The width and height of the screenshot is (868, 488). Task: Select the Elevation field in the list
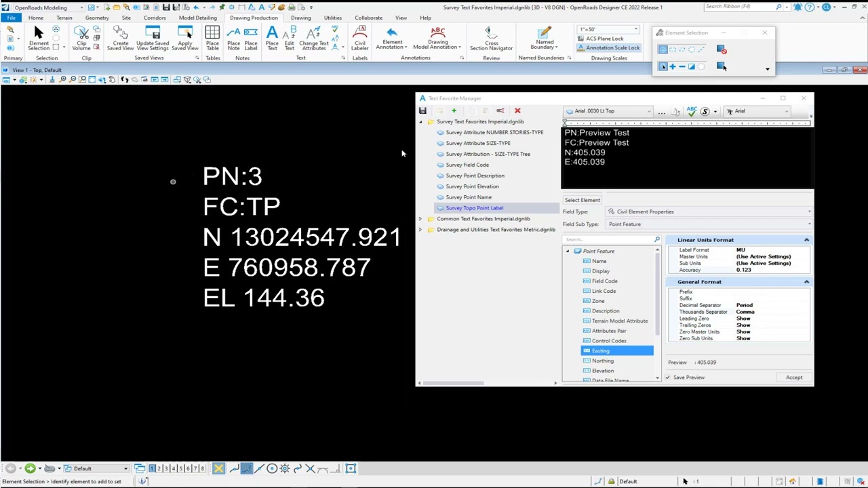[x=603, y=371]
